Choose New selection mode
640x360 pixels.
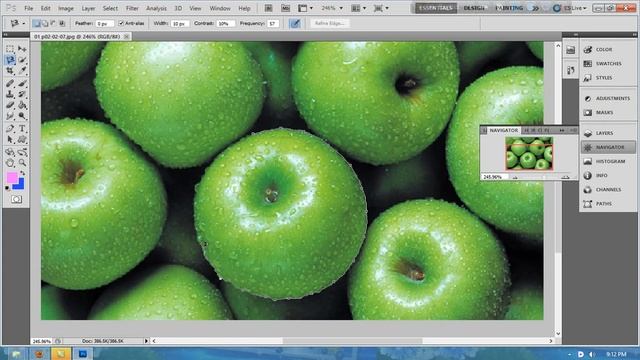(x=36, y=23)
